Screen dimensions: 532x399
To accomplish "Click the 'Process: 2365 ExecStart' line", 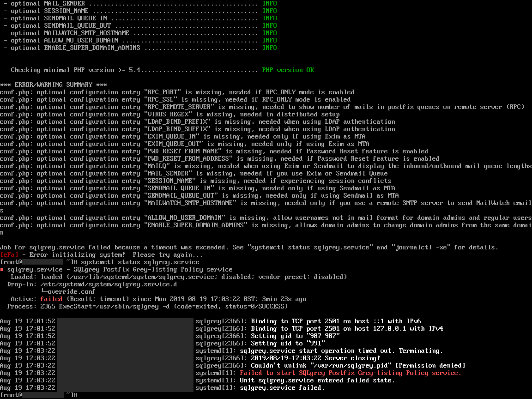I will 148,306.
